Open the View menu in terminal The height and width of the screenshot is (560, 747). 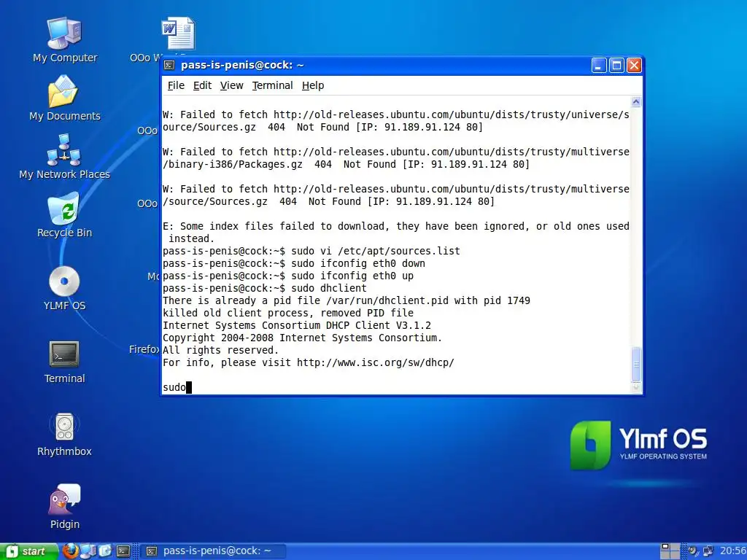point(231,85)
